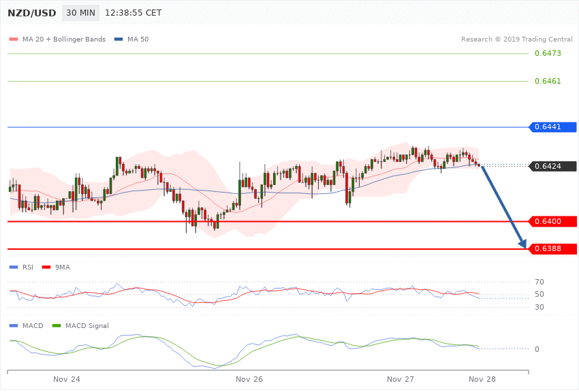This screenshot has width=579, height=392.
Task: Click the red 0.6400 support price tag
Action: [553, 222]
